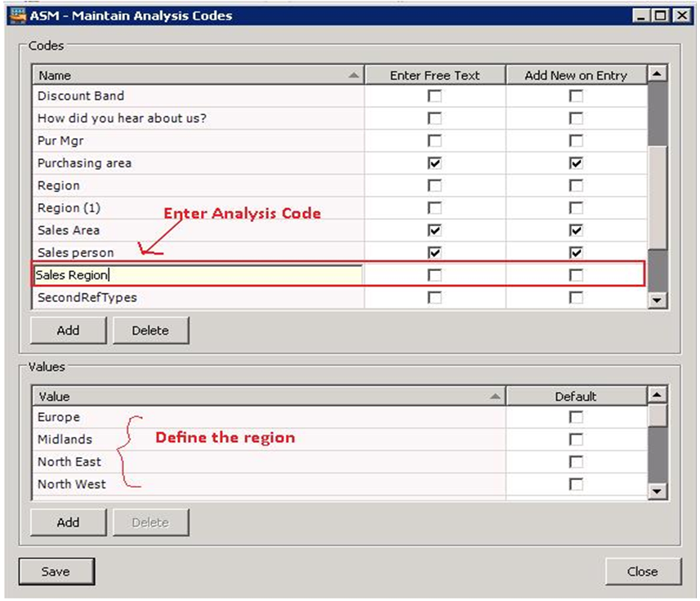Disable Enter Free Text for Sales Area

(x=435, y=230)
